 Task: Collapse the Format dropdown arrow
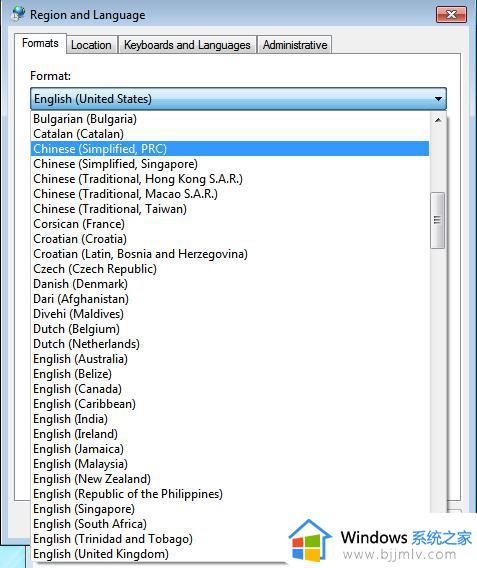click(x=438, y=99)
